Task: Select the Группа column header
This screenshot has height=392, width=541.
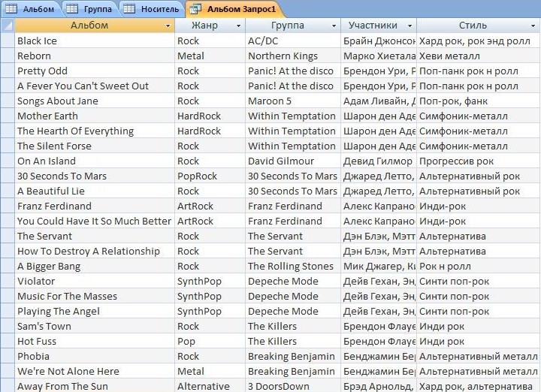Action: [293, 26]
